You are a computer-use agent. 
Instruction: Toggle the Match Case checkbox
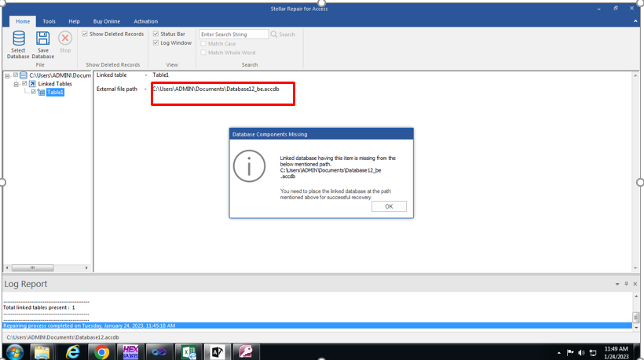[x=203, y=43]
